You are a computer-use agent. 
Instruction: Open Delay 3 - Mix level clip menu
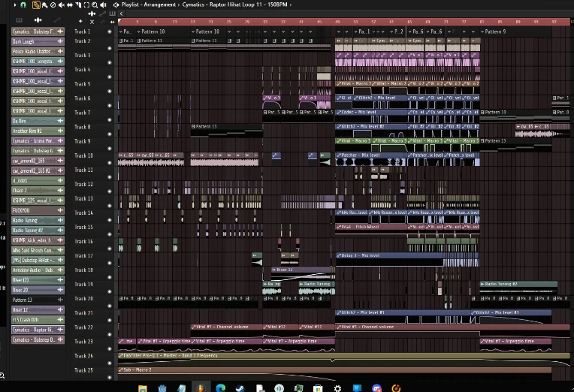tap(339, 255)
